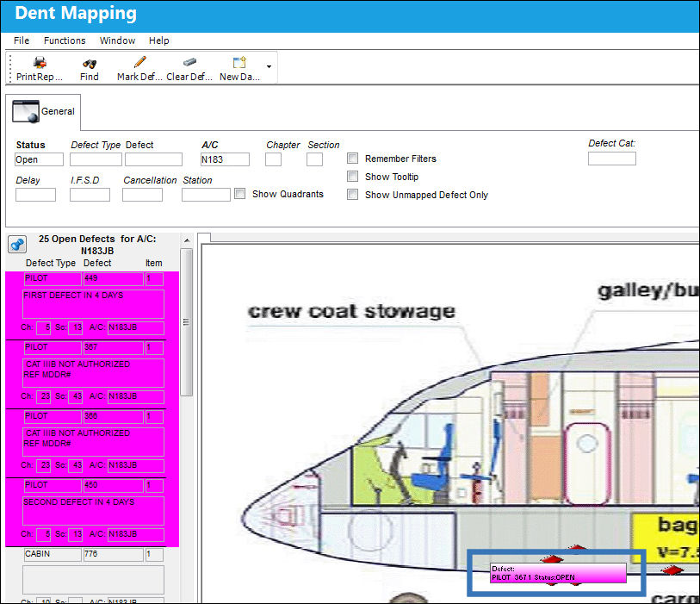Click the General tab window icon
Viewport: 700px width, 604px height.
coord(26,111)
